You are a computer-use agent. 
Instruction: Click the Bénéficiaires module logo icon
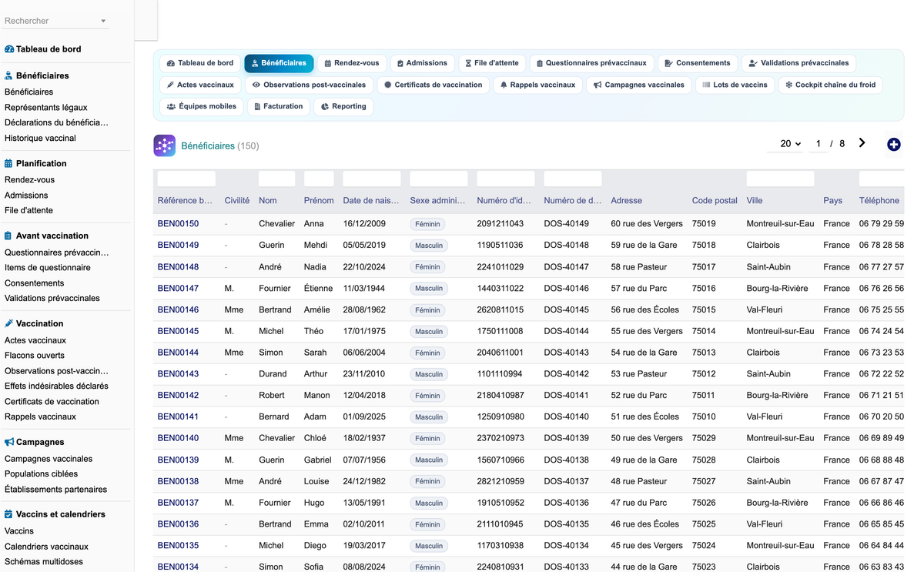pos(164,146)
